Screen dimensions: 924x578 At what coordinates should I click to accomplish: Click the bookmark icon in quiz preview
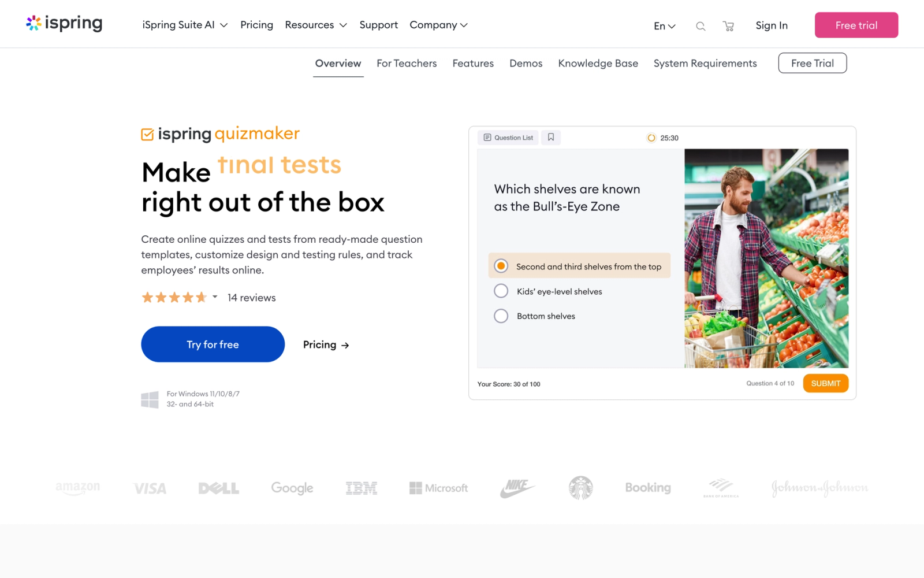click(551, 138)
